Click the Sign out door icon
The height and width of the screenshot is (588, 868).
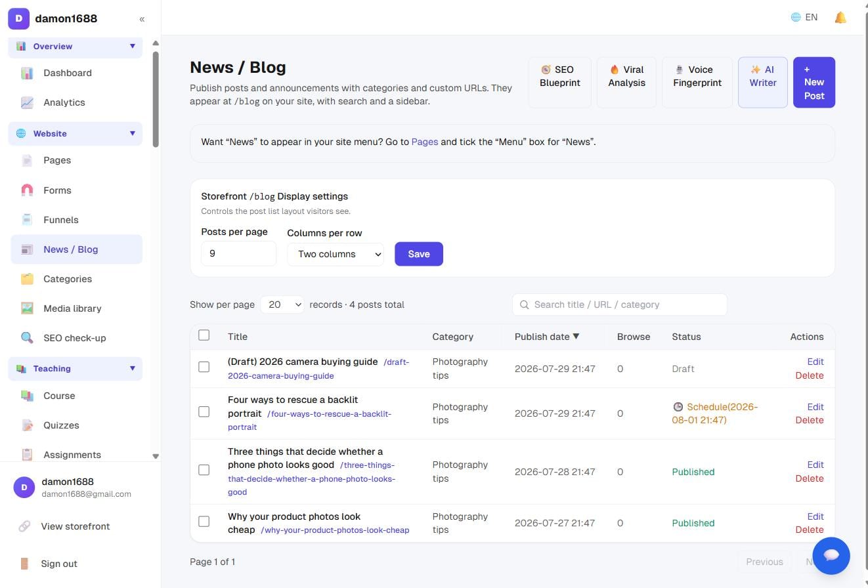[24, 564]
